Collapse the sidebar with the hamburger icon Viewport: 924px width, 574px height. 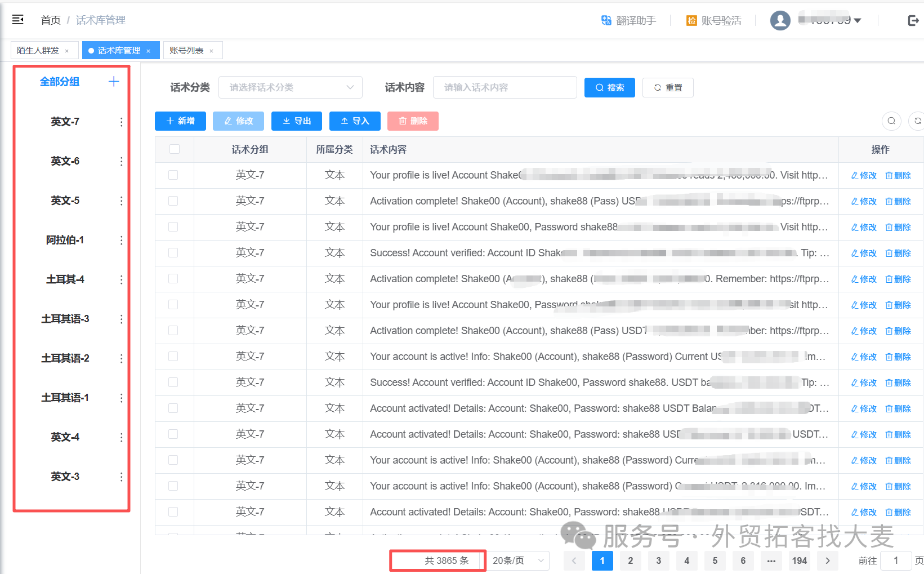click(18, 20)
